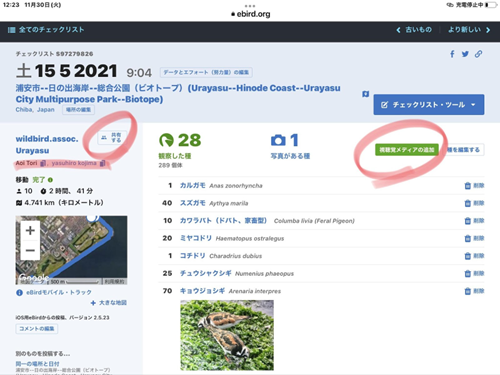Share checklist on Facebook icon
500x375 pixels.
[452, 54]
